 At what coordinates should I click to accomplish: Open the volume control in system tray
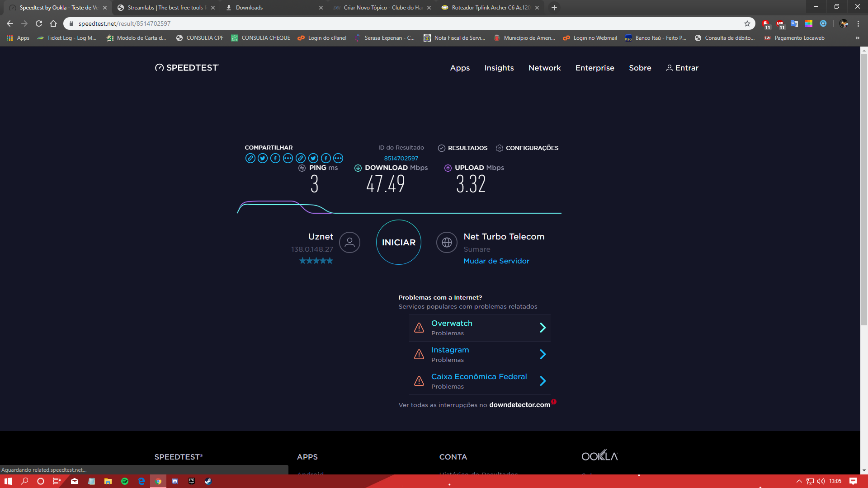pyautogui.click(x=821, y=481)
